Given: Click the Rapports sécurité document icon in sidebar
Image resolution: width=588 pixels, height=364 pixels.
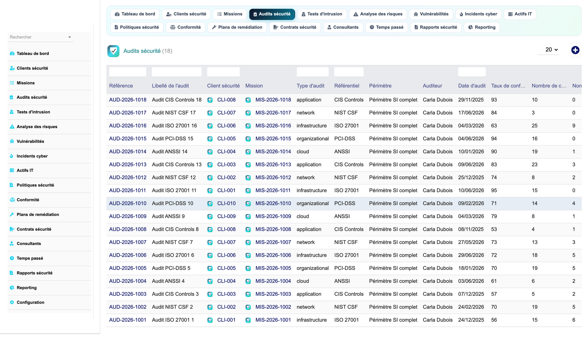Looking at the screenshot, I should click(x=11, y=273).
